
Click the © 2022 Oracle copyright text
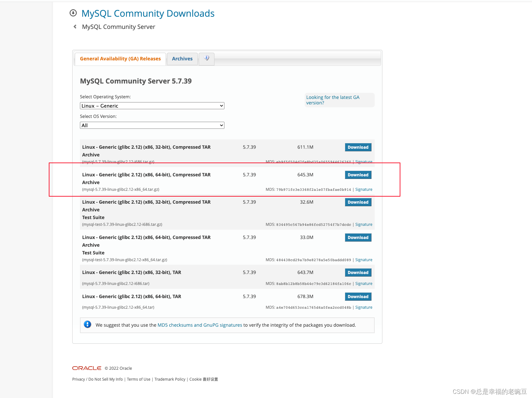118,368
